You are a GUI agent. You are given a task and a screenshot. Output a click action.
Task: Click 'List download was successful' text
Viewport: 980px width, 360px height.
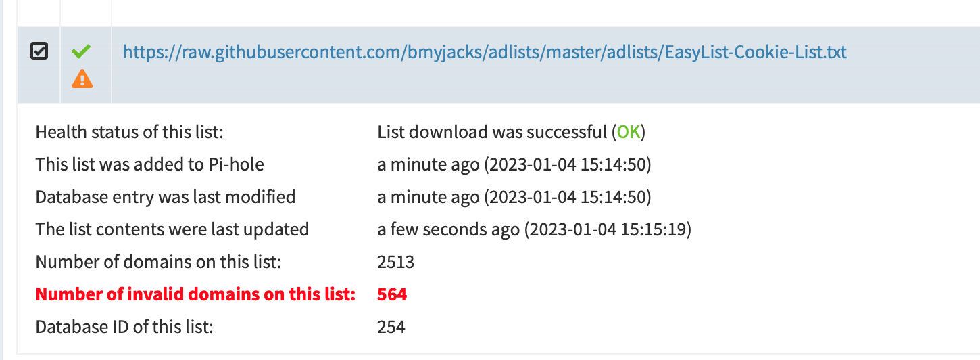pos(492,132)
